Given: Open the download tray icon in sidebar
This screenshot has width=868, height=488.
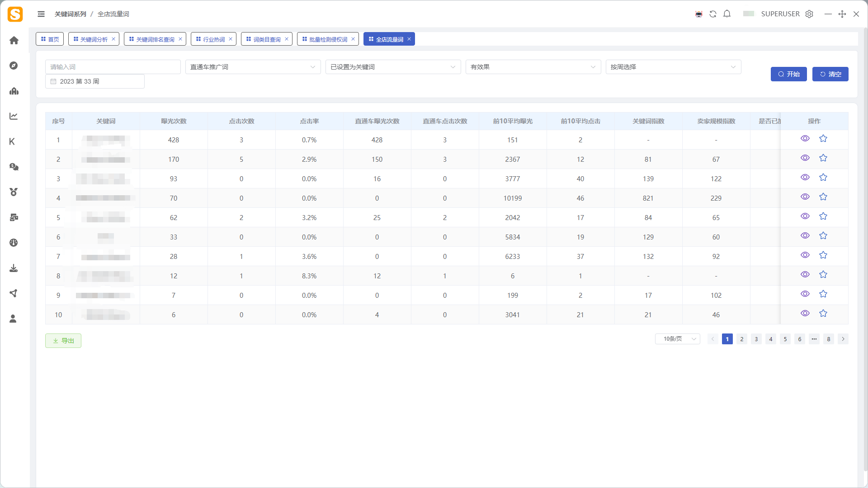Looking at the screenshot, I should (x=14, y=268).
